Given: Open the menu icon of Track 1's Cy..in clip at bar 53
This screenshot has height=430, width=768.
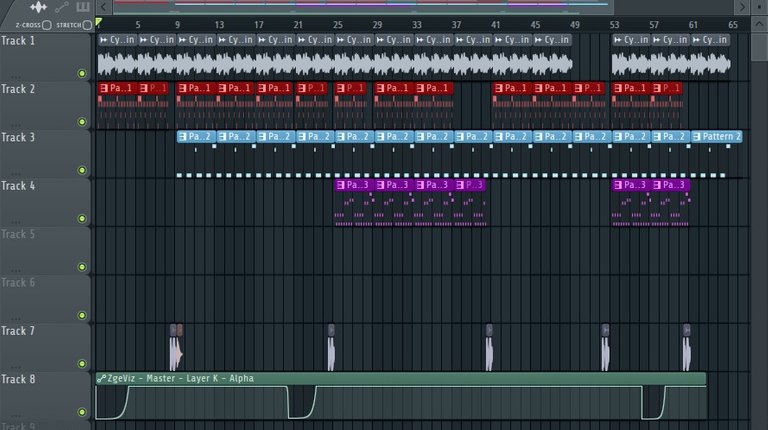Looking at the screenshot, I should click(618, 40).
